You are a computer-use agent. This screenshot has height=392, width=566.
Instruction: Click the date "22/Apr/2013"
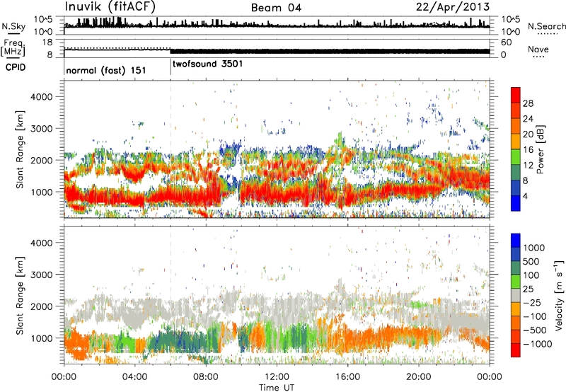tap(453, 7)
